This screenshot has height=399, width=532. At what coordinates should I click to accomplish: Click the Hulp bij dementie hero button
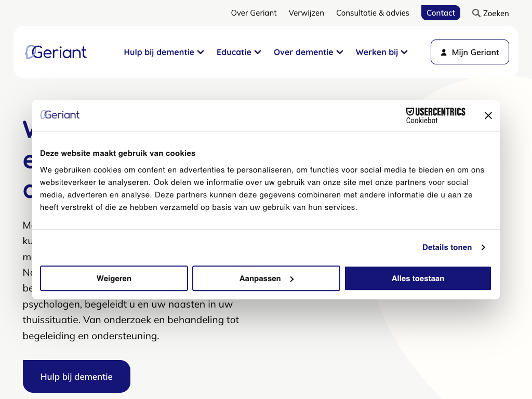coord(76,377)
